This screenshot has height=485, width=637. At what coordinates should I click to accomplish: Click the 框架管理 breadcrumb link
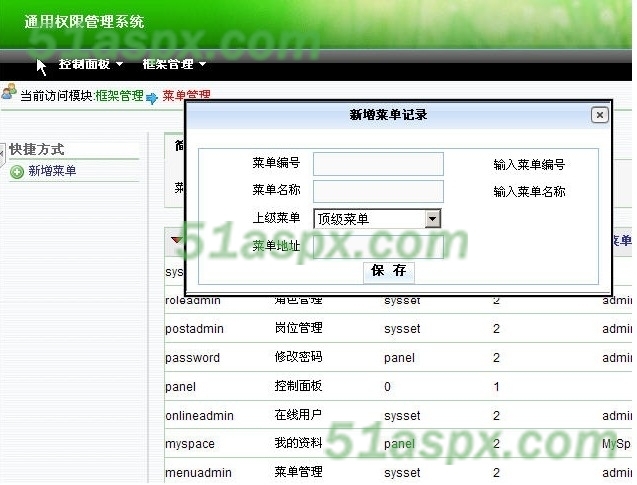[119, 96]
